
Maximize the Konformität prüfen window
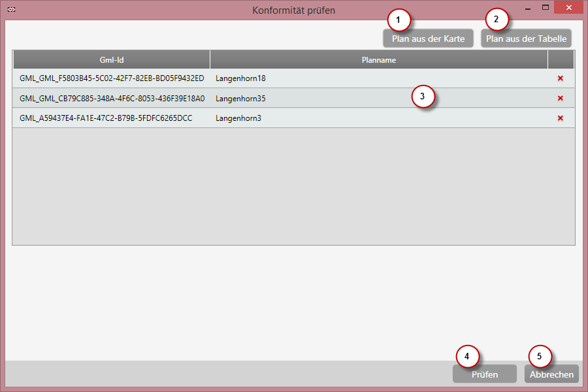(545, 8)
